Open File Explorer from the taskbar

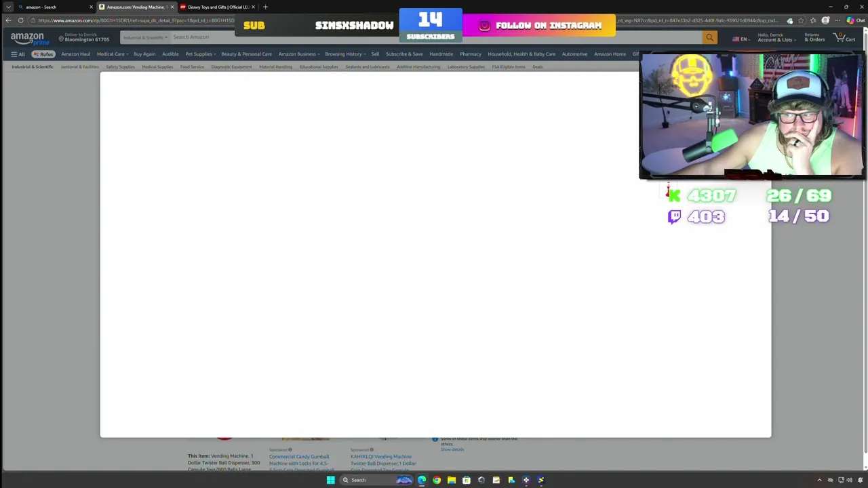pyautogui.click(x=452, y=480)
